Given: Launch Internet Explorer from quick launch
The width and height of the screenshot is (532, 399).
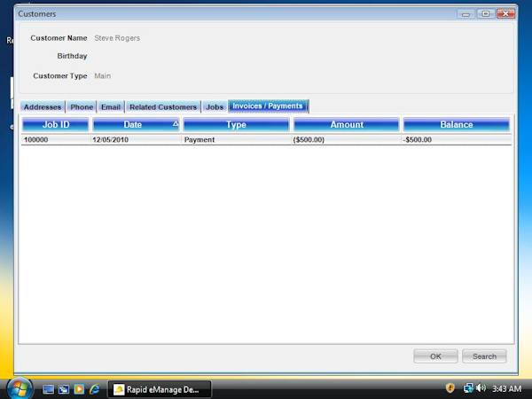Looking at the screenshot, I should click(94, 388).
